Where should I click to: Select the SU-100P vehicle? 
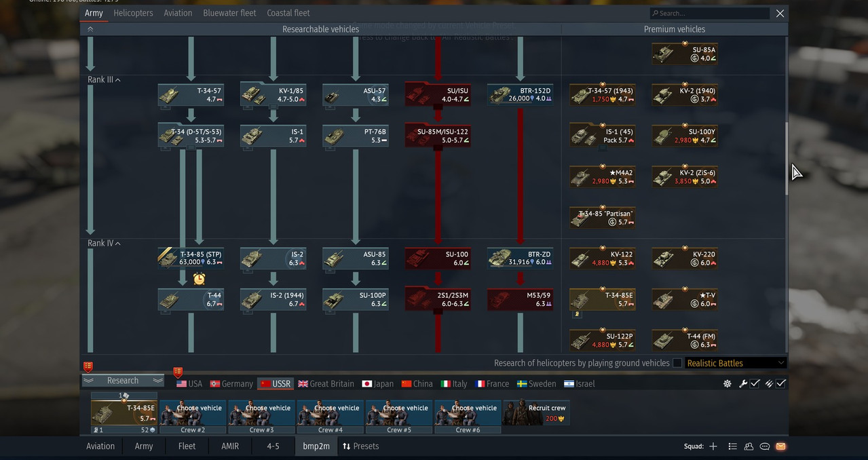click(x=355, y=299)
